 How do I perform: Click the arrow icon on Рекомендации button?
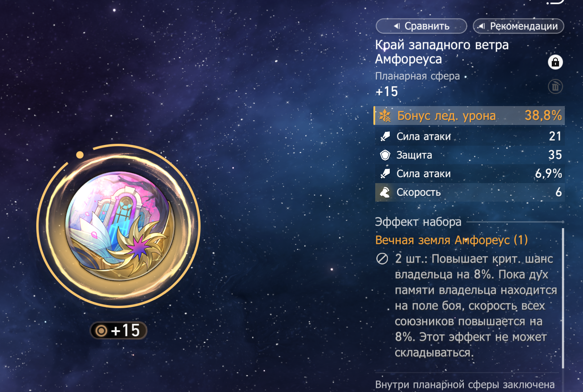click(x=481, y=26)
